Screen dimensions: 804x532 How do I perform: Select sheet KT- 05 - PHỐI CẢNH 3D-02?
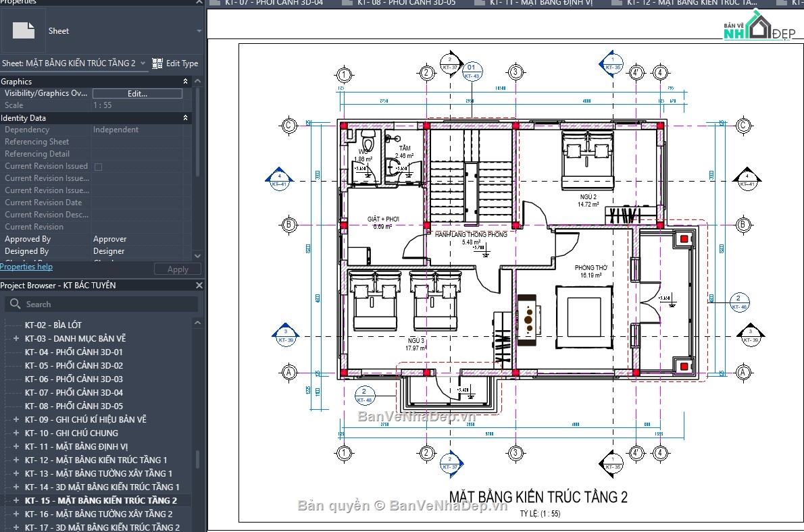[x=74, y=365]
